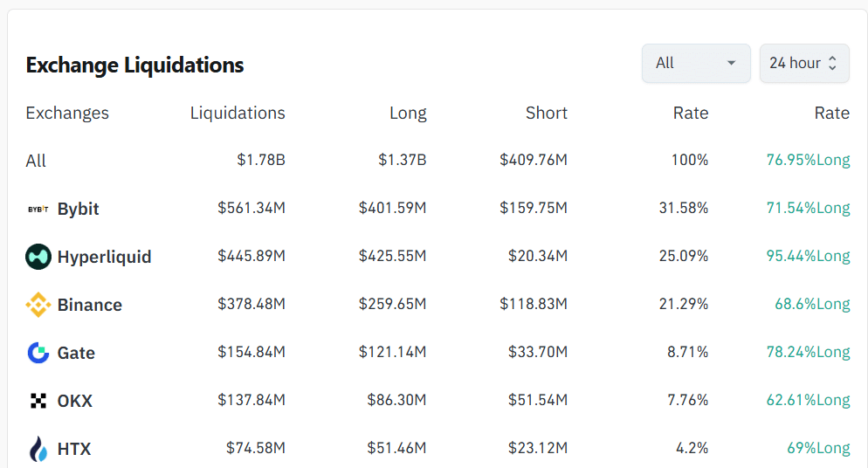Click the OKX logo icon
This screenshot has width=868, height=468.
[x=38, y=401]
